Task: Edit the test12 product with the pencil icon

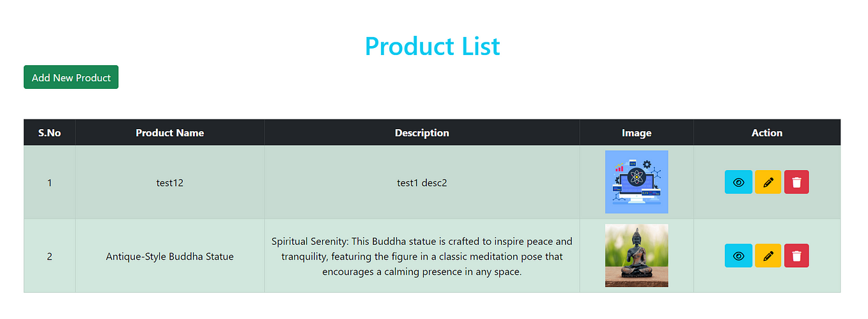Action: tap(768, 182)
